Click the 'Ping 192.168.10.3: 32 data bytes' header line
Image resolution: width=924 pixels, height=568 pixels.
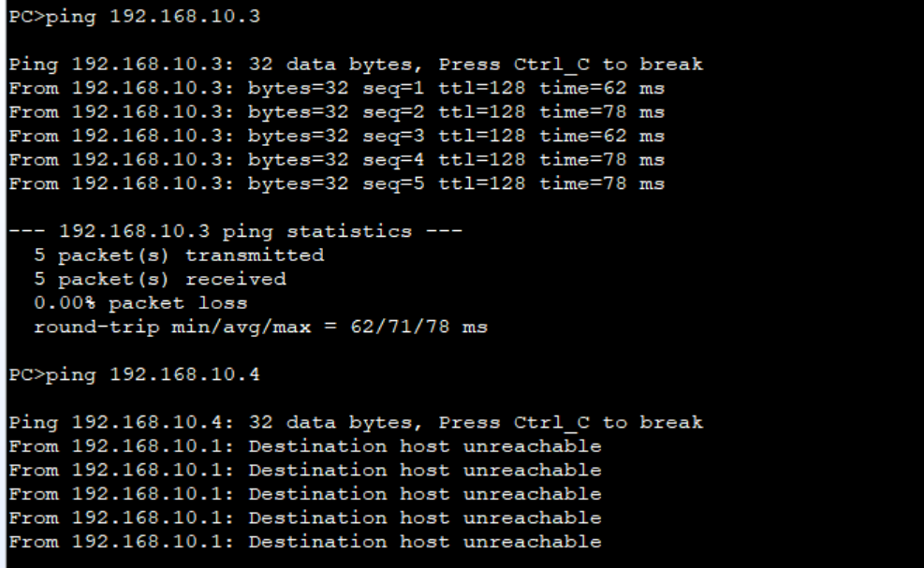[356, 65]
